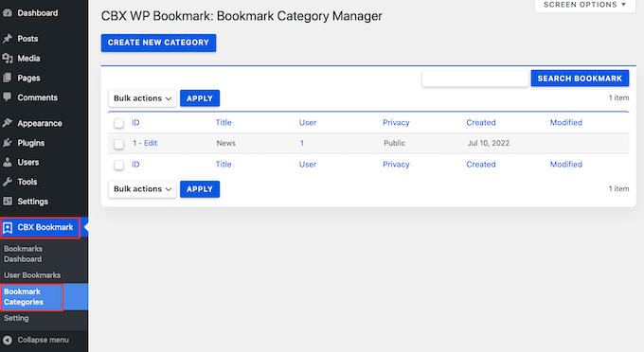Select the Bookmark Categories submenu
644x352 pixels.
point(24,297)
